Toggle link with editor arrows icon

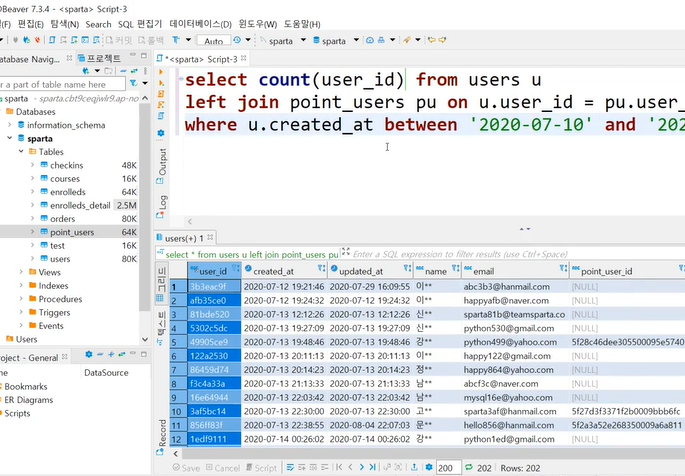134,71
